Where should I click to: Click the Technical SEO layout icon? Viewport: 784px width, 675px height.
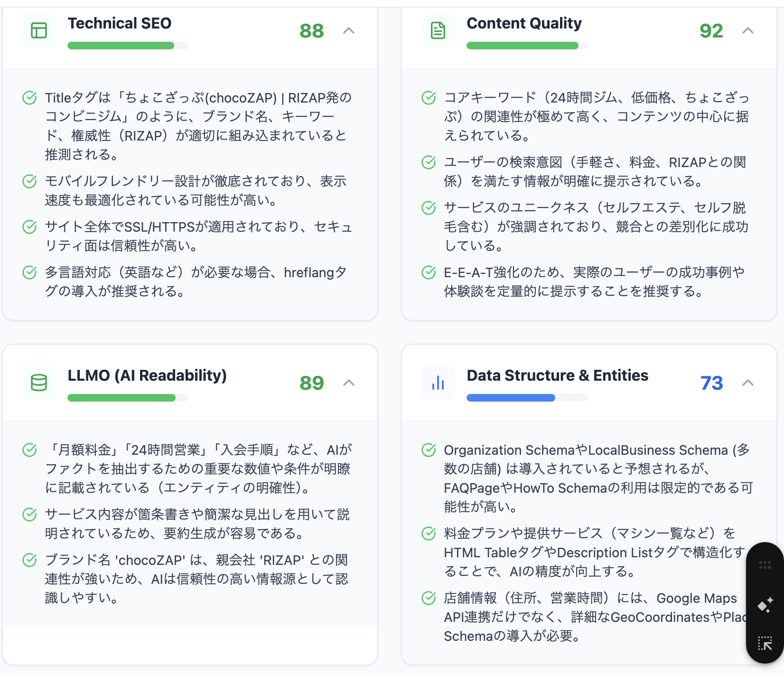tap(39, 30)
